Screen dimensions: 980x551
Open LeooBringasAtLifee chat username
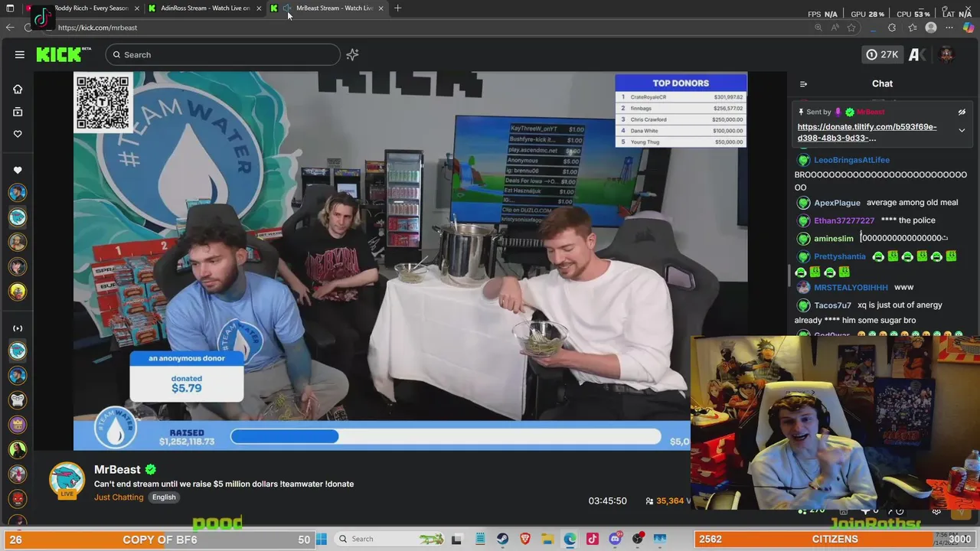point(851,160)
